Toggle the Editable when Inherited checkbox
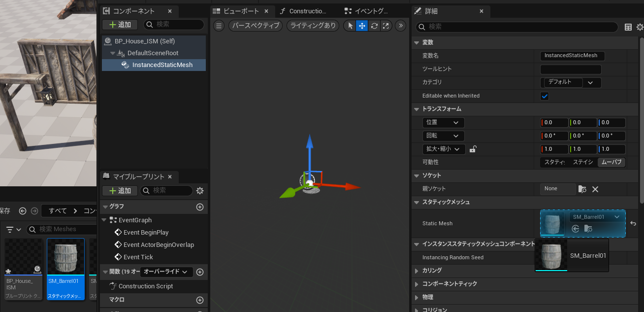The height and width of the screenshot is (312, 644). [x=544, y=96]
